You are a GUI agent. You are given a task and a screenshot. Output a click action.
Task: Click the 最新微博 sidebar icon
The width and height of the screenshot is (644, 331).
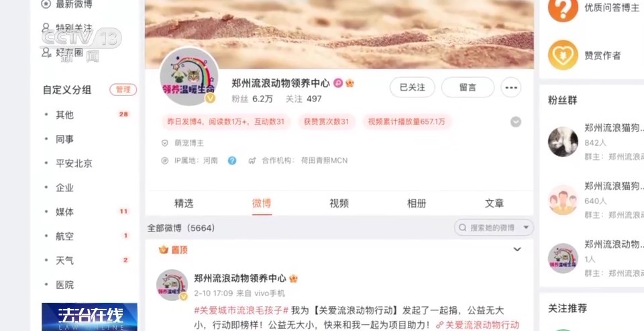coord(46,4)
